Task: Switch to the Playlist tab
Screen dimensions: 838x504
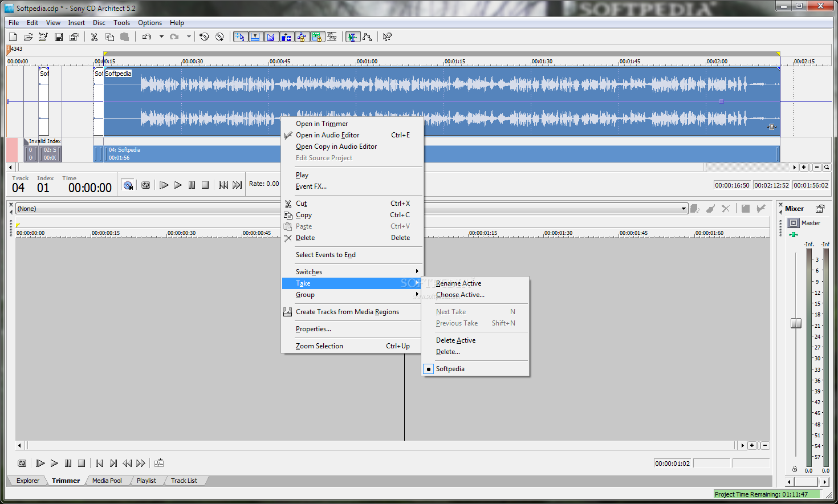Action: (147, 481)
